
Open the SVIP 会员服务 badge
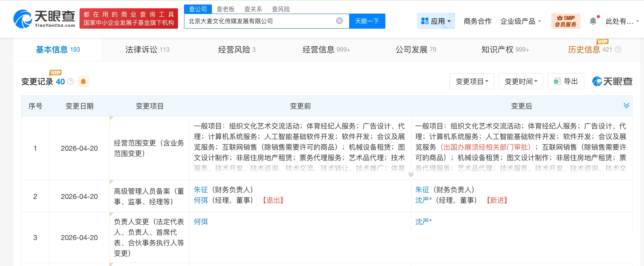[x=565, y=21]
